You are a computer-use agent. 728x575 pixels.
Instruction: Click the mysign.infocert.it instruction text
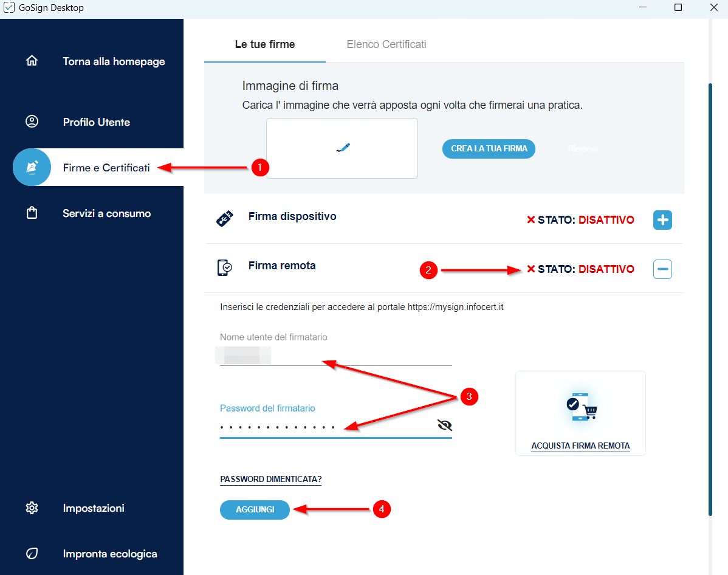tap(362, 307)
